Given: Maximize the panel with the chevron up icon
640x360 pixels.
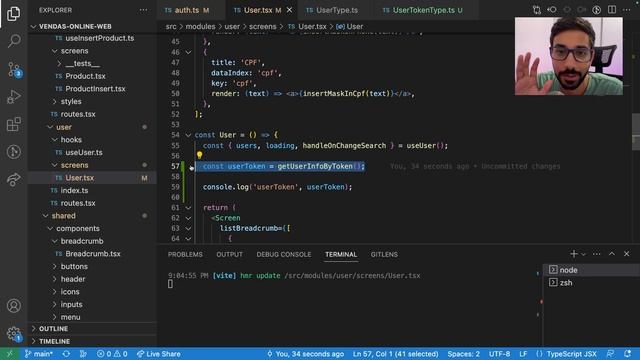Looking at the screenshot, I should click(611, 254).
